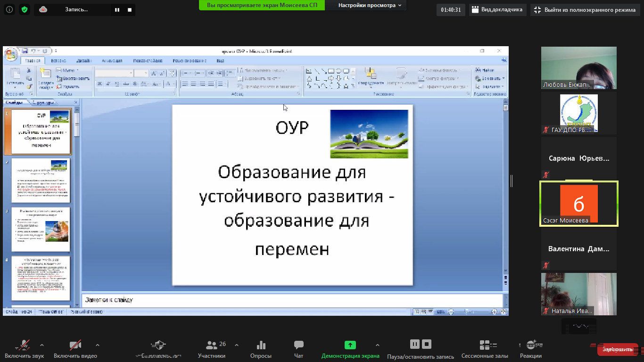Turn on camera with Включить видео

click(75, 346)
